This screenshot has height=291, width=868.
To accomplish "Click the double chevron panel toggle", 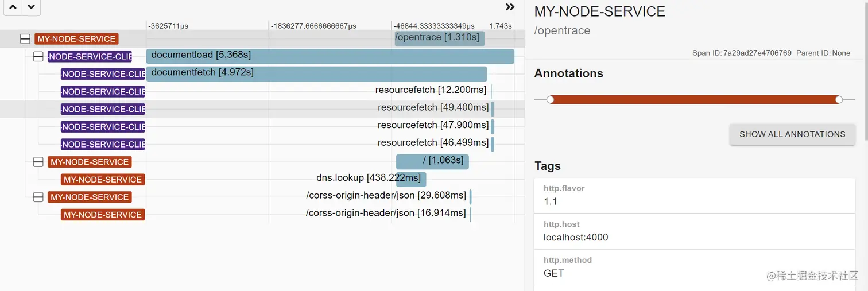I will pyautogui.click(x=510, y=7).
